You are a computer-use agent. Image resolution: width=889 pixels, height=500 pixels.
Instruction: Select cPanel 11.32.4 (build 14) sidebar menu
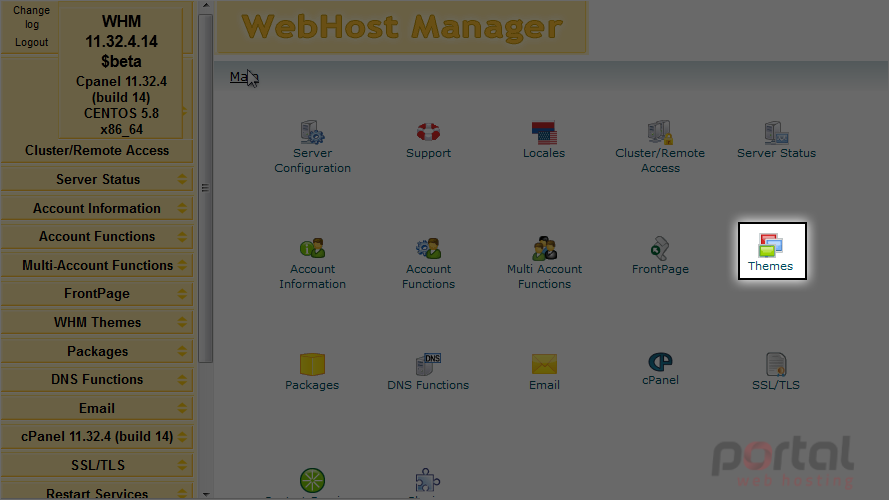(97, 437)
